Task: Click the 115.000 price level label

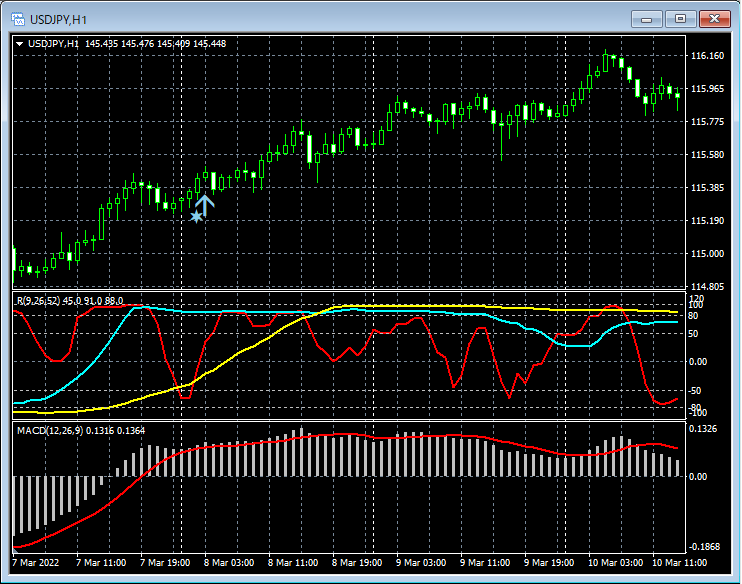Action: (x=707, y=254)
